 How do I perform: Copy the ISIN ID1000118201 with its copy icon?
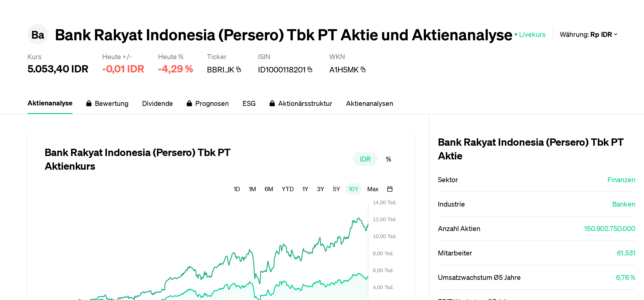(310, 70)
